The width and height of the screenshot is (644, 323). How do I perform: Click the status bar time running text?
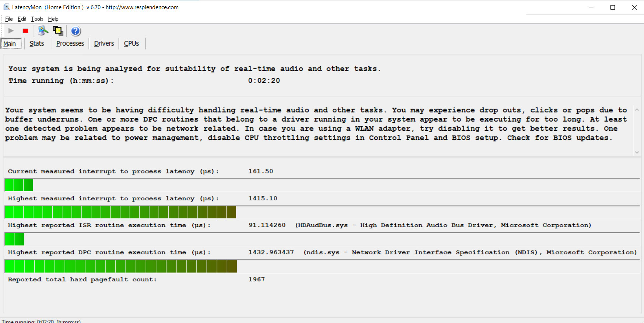[41, 321]
